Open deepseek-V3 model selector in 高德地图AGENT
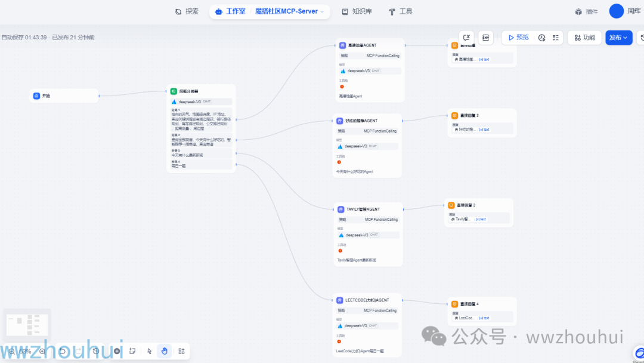Screen dimensions: 644x363 point(370,70)
